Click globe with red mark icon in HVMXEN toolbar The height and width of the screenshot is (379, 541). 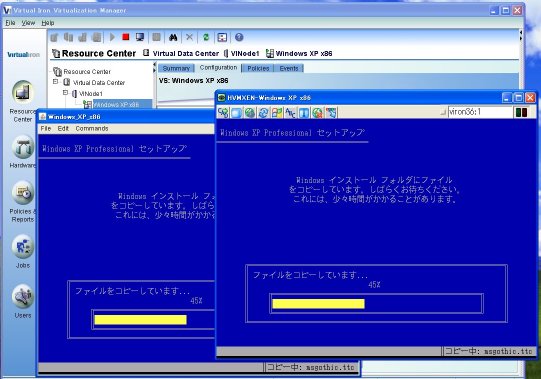coord(317,113)
